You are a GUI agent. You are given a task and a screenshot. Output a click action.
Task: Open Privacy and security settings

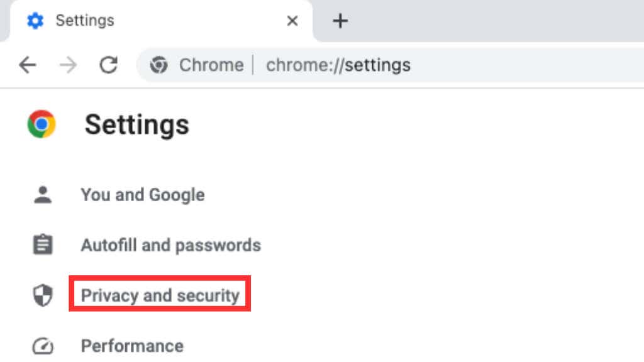click(x=160, y=295)
